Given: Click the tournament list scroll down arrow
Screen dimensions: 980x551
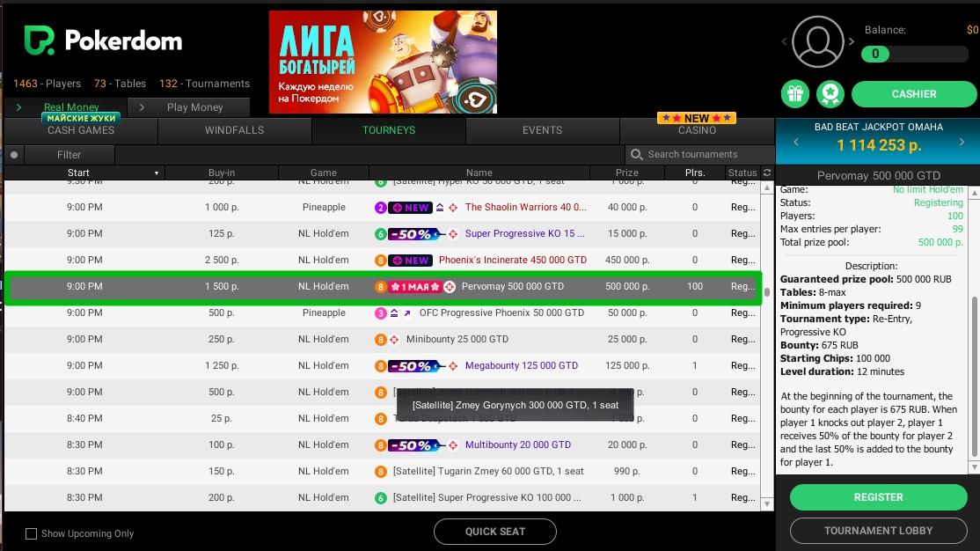Looking at the screenshot, I should pos(767,503).
